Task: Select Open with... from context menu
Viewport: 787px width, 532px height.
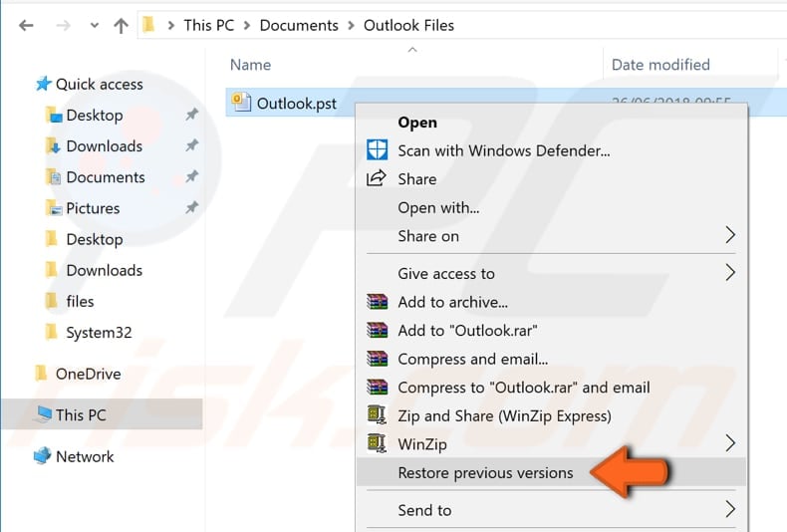Action: [x=438, y=207]
